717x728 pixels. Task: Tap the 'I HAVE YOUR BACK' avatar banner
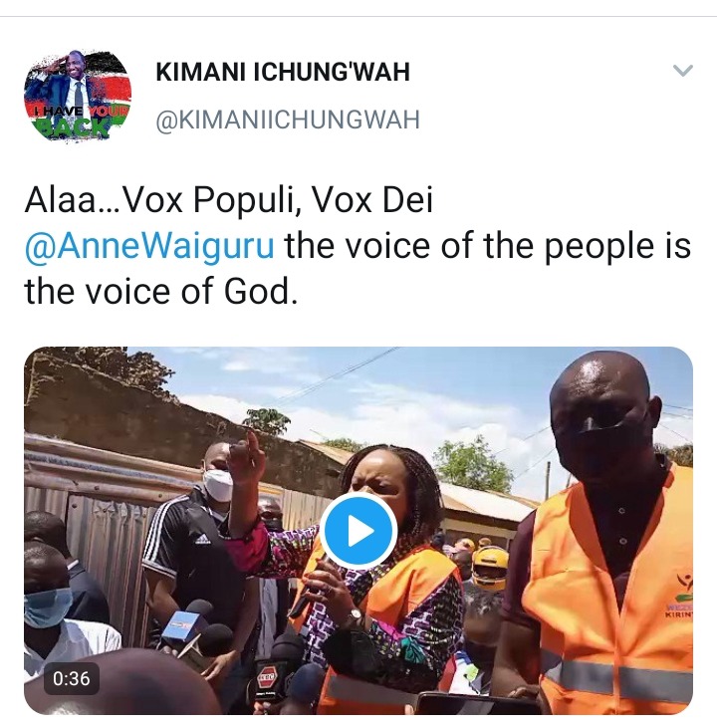pyautogui.click(x=76, y=121)
